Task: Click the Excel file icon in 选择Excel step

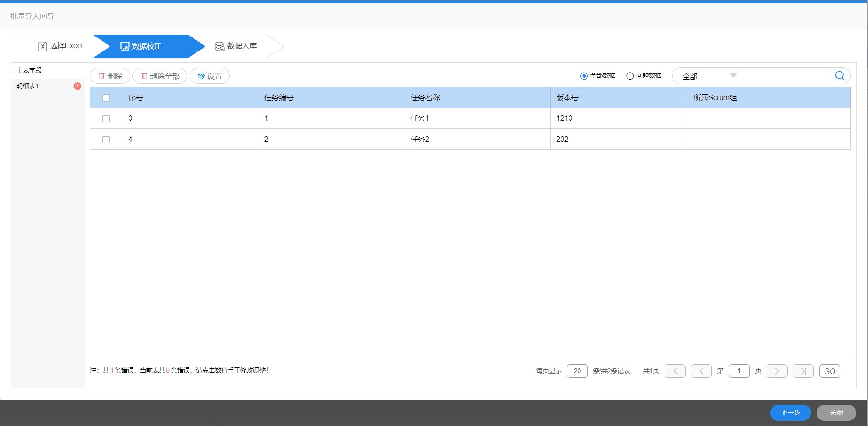Action: click(43, 46)
